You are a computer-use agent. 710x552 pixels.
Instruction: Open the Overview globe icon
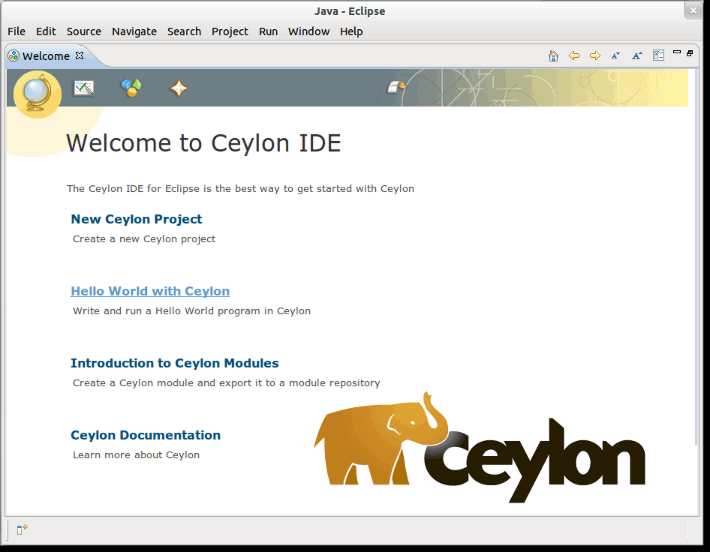tap(37, 93)
